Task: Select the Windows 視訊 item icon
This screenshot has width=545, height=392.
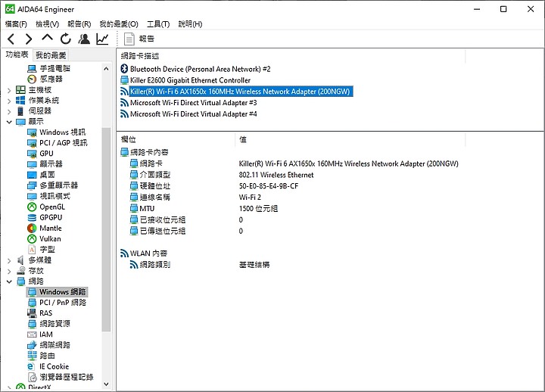Action: pos(32,132)
